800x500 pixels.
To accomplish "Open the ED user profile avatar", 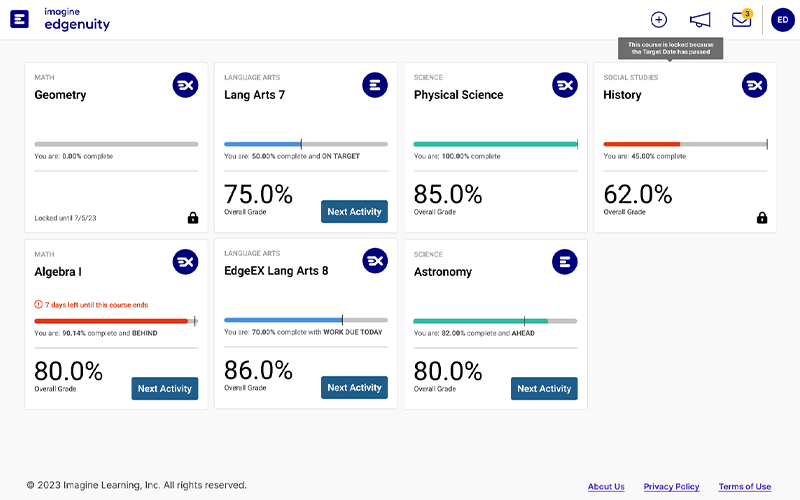I will pyautogui.click(x=782, y=19).
